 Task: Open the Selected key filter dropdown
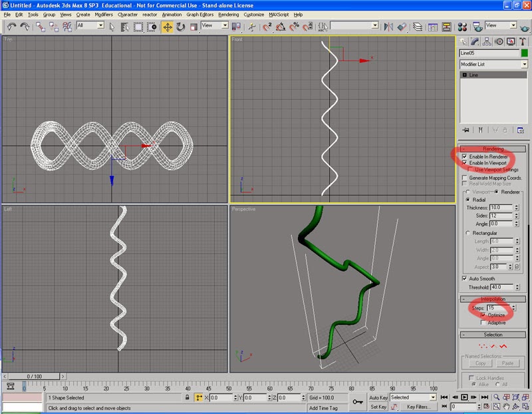[433, 397]
